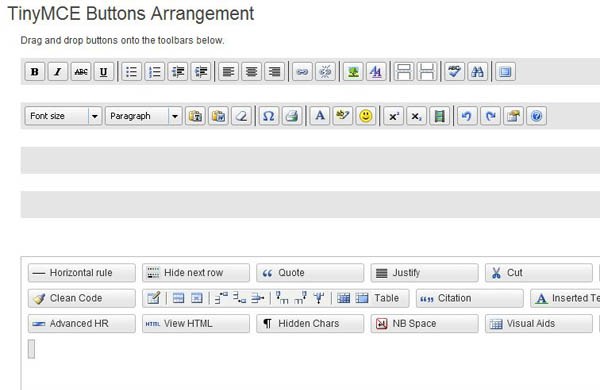Click the Hide next row button
600x390 pixels.
196,273
